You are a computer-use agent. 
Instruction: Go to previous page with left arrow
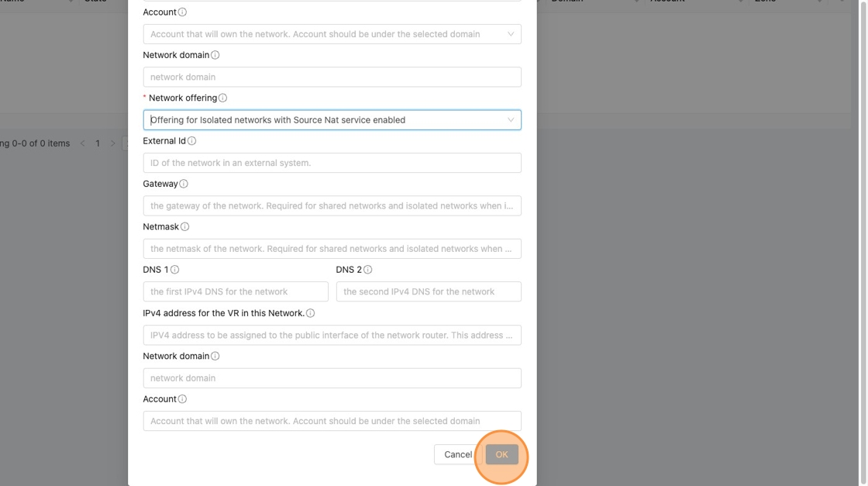83,143
